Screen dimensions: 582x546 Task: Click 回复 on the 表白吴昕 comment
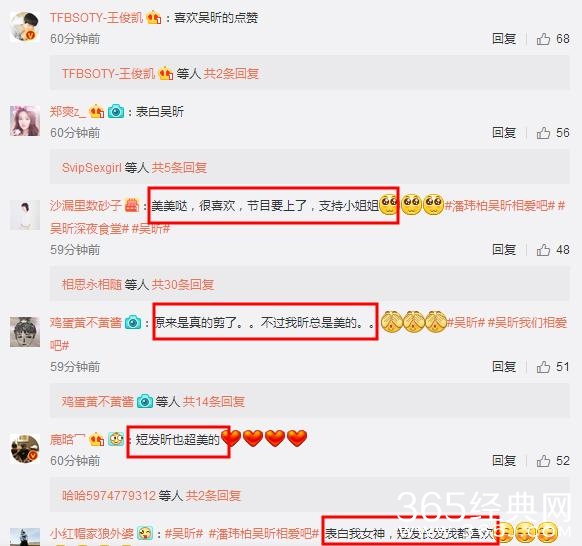pyautogui.click(x=504, y=133)
